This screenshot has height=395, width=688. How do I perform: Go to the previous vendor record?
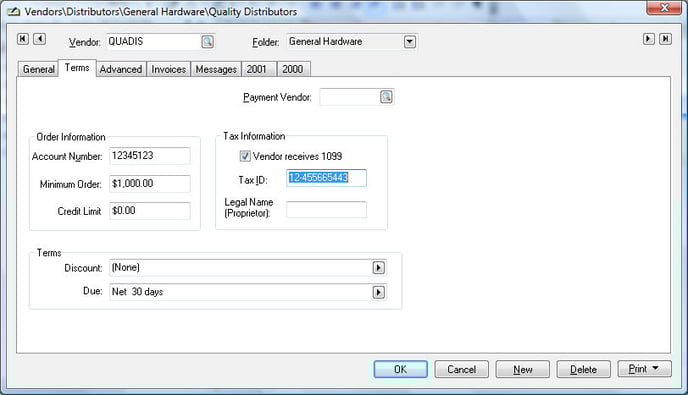39,39
